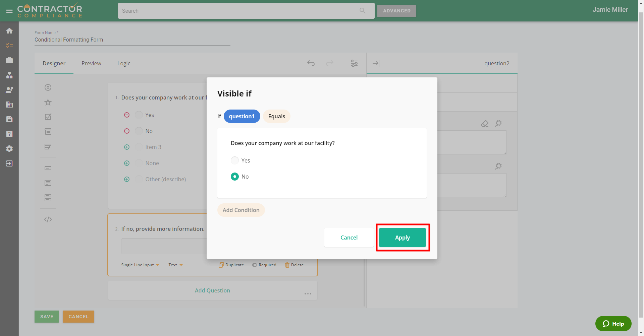Select the No radio option in the dialog
The width and height of the screenshot is (644, 336).
(235, 177)
